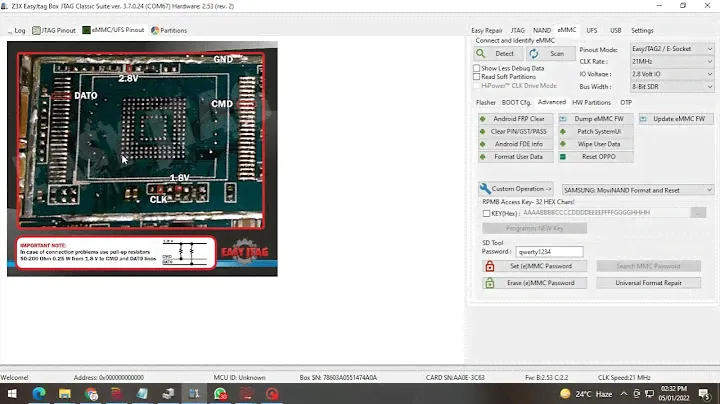Viewport: 720px width, 404px height.
Task: Click the SD Tool Password input field
Action: click(x=549, y=252)
